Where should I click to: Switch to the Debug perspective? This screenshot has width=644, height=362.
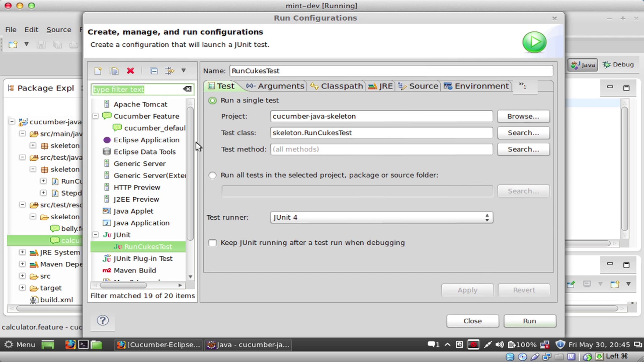click(618, 65)
